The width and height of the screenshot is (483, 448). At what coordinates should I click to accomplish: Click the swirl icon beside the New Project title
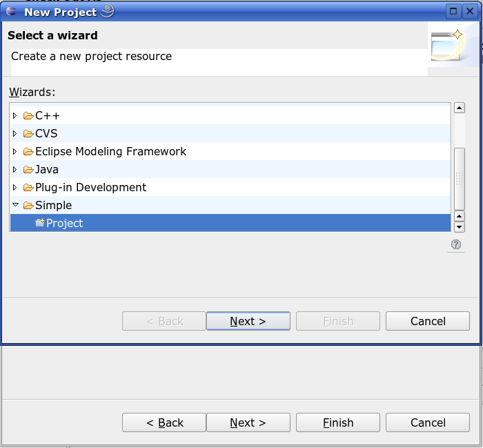pyautogui.click(x=107, y=11)
